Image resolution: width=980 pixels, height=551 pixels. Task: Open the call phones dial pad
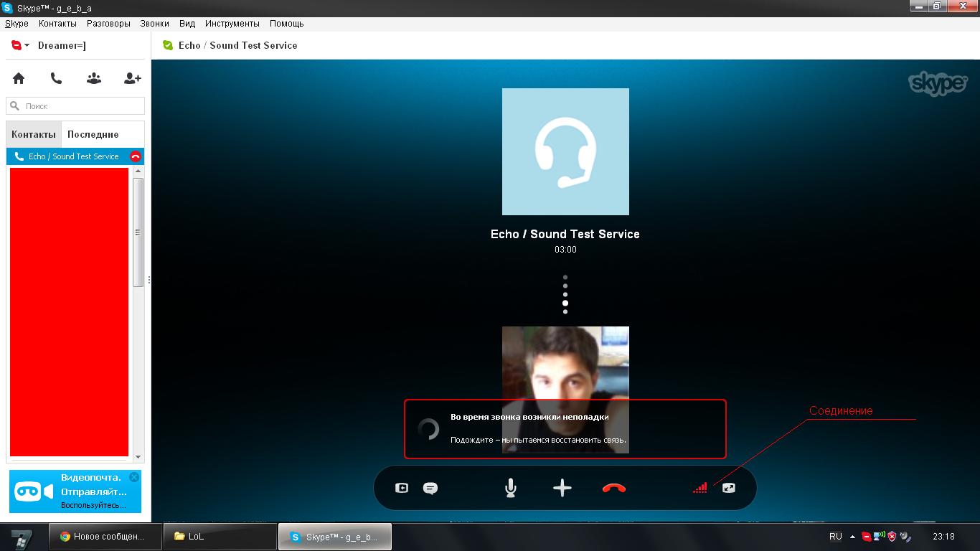[56, 78]
